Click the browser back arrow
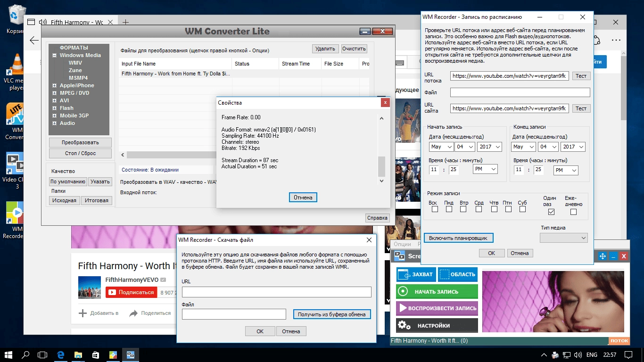644x362 pixels. coord(34,40)
